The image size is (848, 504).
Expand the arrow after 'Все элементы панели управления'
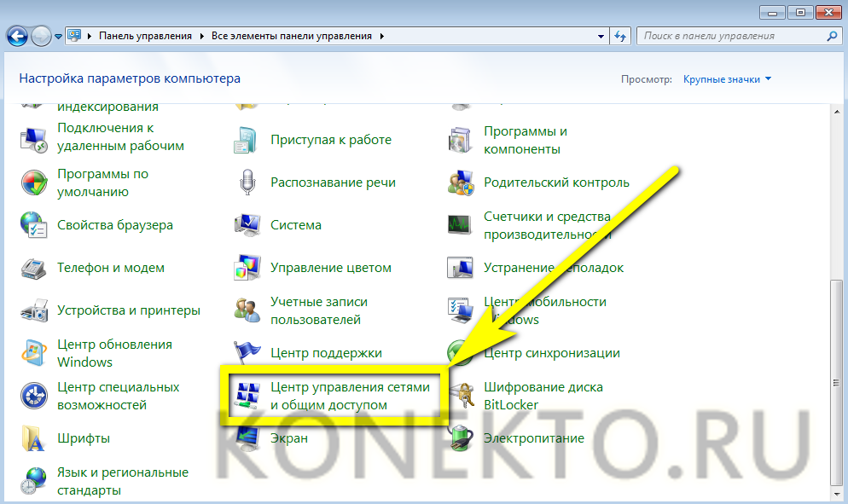(x=381, y=37)
